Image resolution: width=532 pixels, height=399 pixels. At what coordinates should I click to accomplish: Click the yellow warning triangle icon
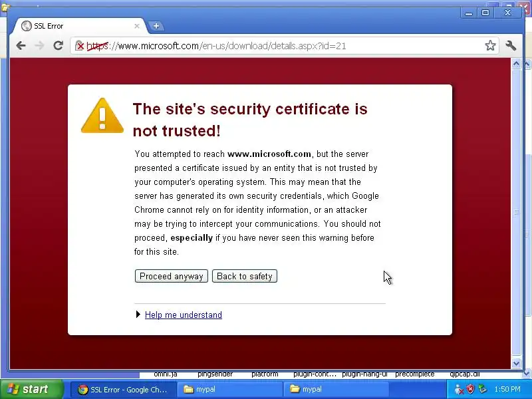[x=102, y=116]
